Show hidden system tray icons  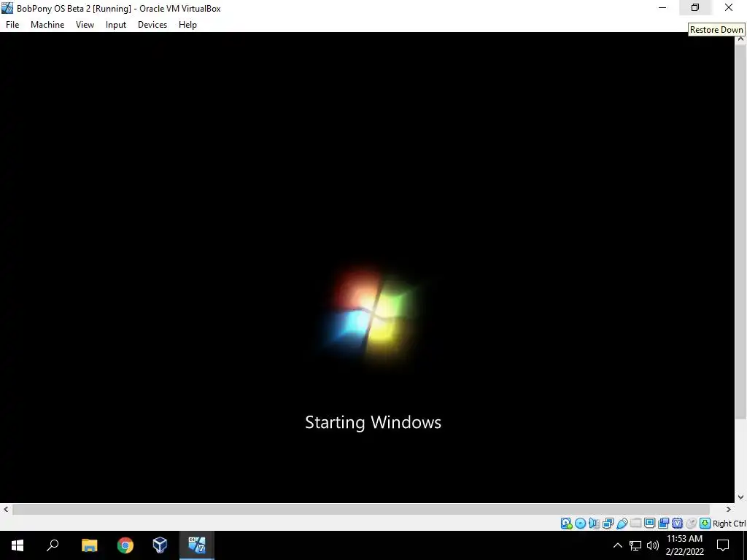click(x=617, y=545)
